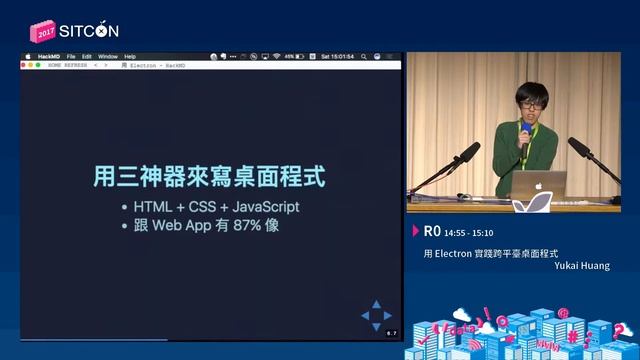Open the Help menu

coord(130,56)
